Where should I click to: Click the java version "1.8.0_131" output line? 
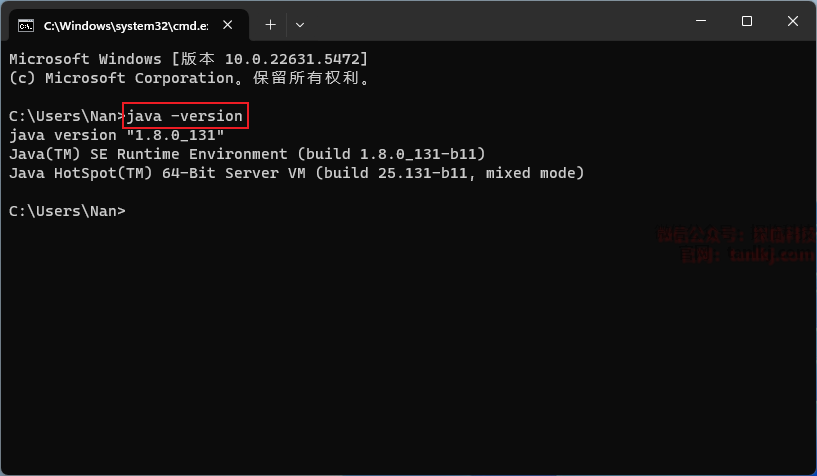[116, 135]
